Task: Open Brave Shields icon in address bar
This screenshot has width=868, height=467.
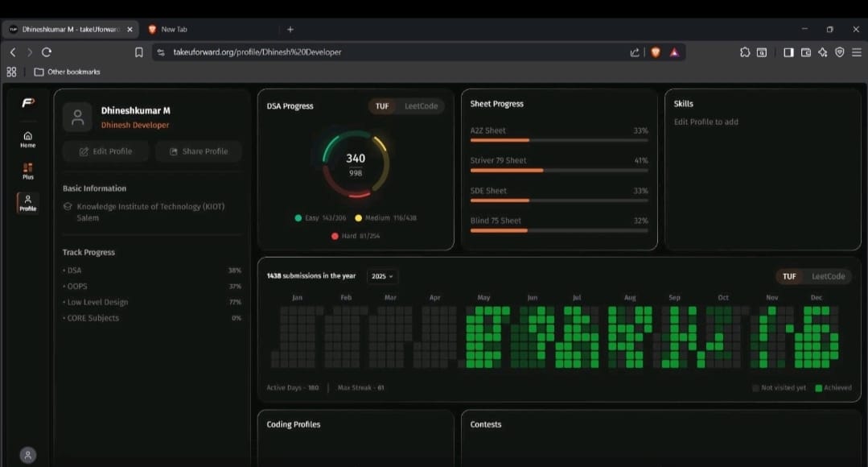Action: click(x=656, y=52)
